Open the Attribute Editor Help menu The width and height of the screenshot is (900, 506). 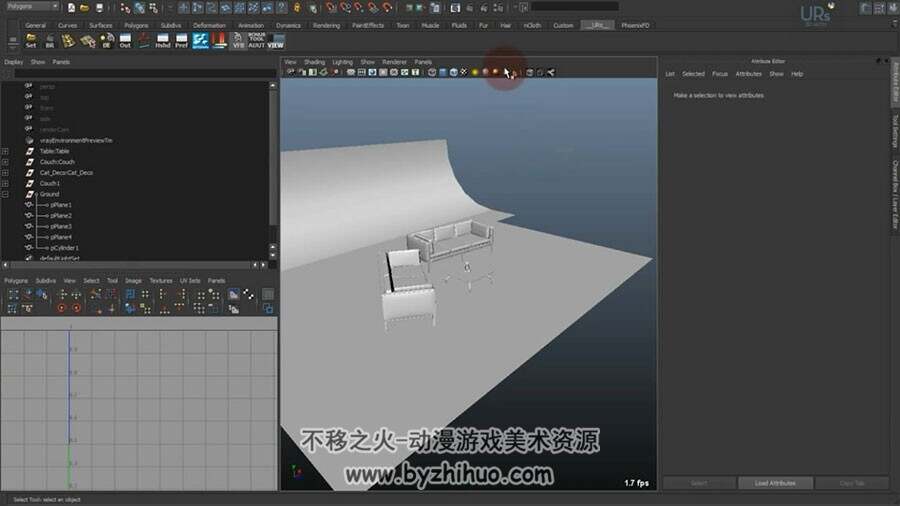tap(797, 74)
